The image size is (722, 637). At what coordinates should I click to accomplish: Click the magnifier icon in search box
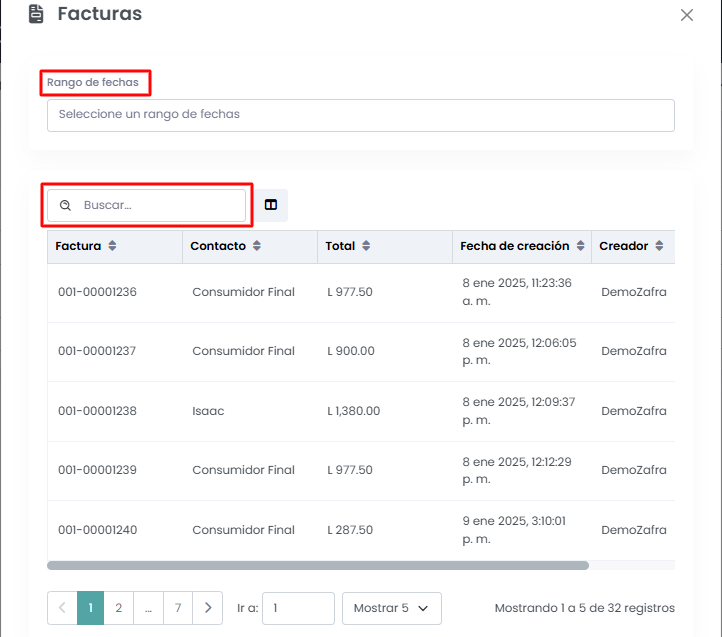pyautogui.click(x=65, y=206)
